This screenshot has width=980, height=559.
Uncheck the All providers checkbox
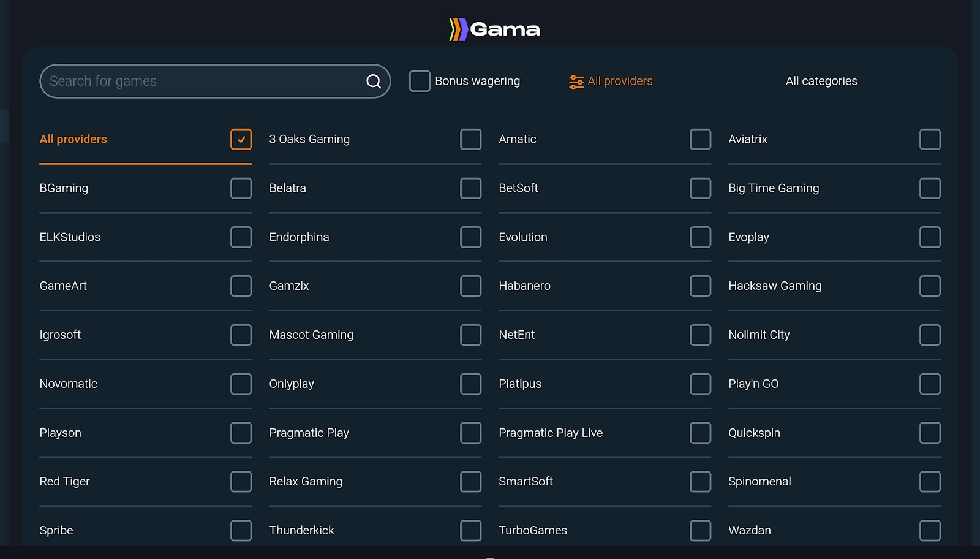pyautogui.click(x=241, y=139)
